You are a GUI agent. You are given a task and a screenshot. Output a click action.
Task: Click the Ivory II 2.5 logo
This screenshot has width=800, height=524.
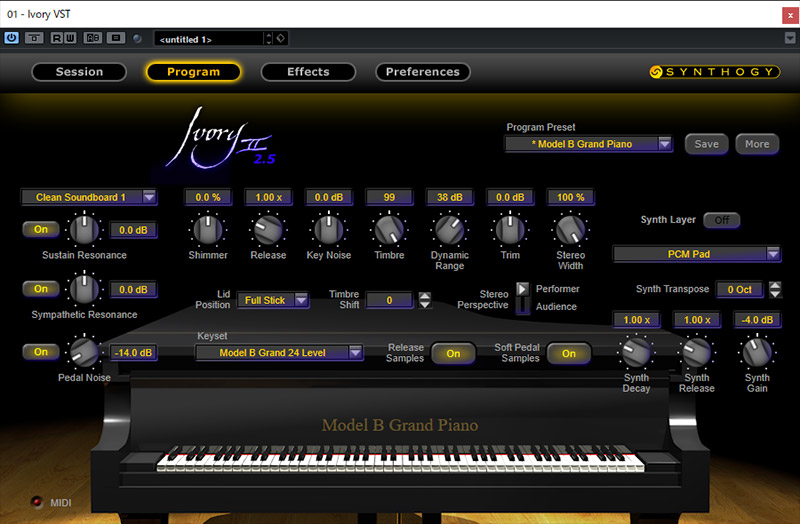220,139
